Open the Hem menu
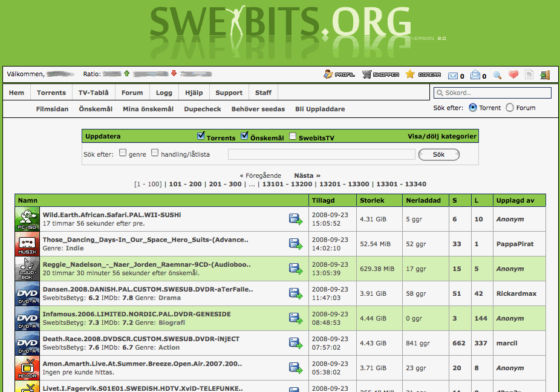This screenshot has width=560, height=392. point(16,93)
